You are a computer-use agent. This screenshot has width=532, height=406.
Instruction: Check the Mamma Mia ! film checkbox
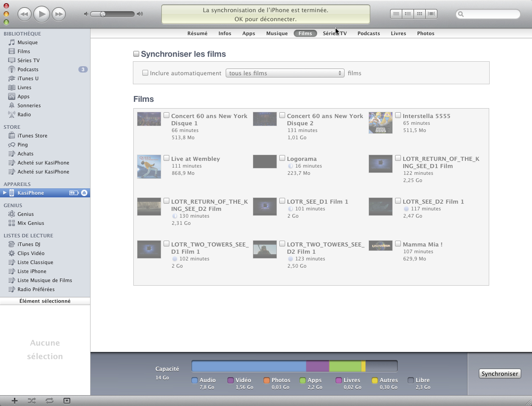398,244
